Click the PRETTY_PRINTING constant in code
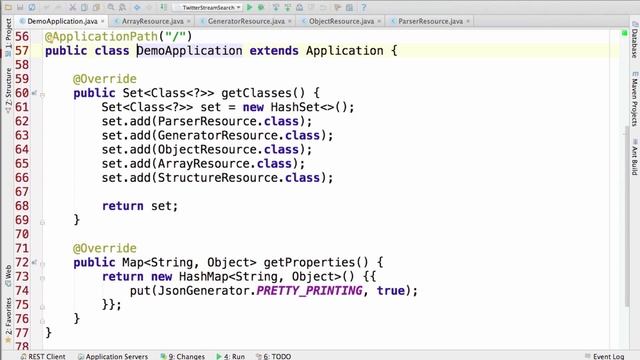This screenshot has height=360, width=640. 309,291
